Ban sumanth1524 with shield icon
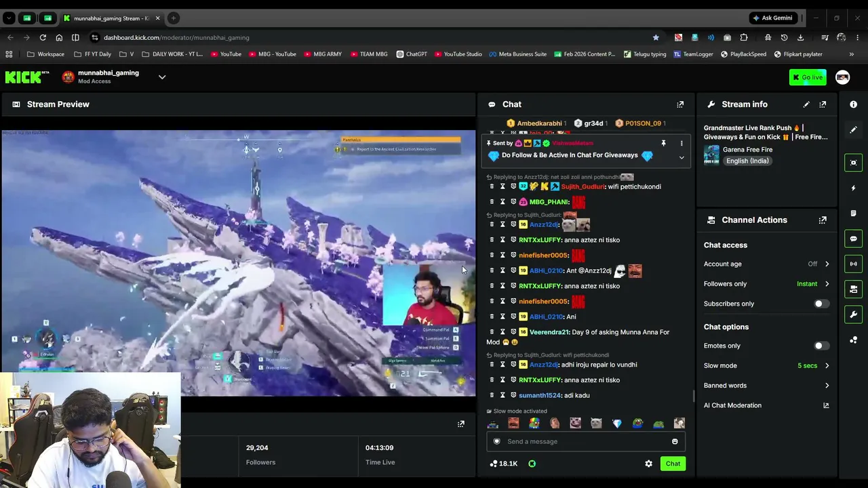868x488 pixels. 513,395
